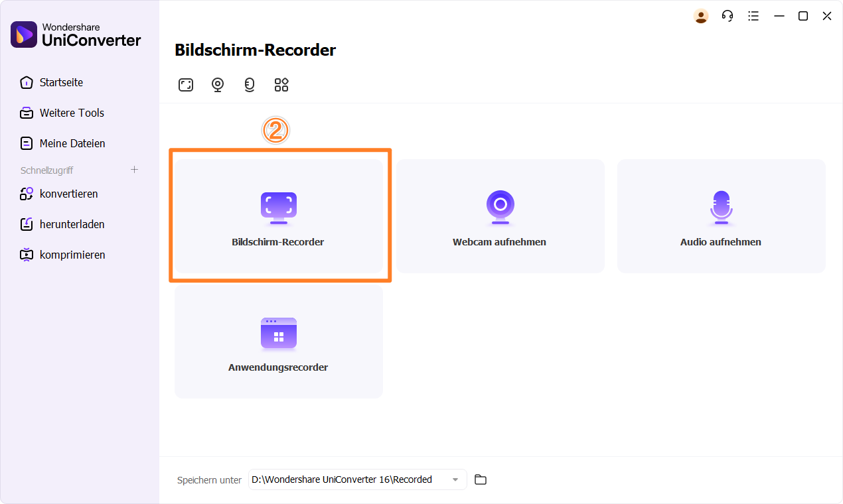843x504 pixels.
Task: Click the herunterladen download icon
Action: tap(27, 224)
